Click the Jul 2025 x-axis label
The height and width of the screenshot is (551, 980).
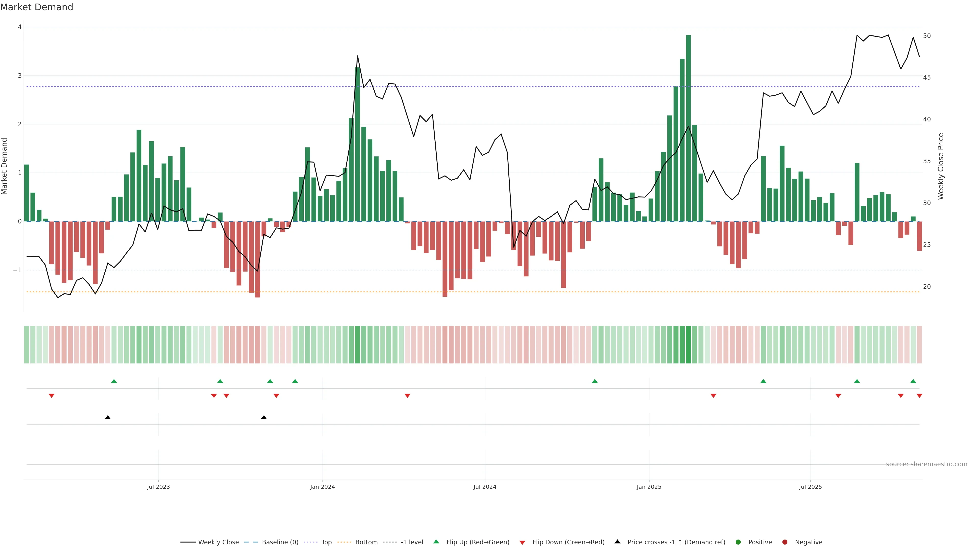[x=810, y=487]
